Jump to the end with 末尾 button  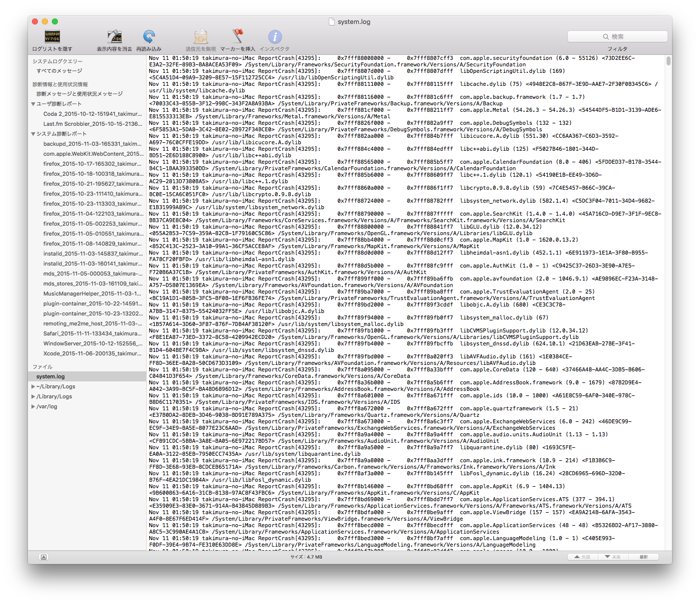coord(613,557)
